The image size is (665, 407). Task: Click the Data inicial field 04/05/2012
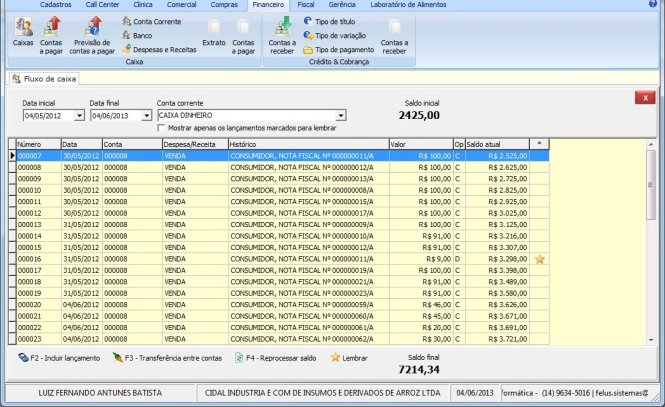click(x=48, y=115)
